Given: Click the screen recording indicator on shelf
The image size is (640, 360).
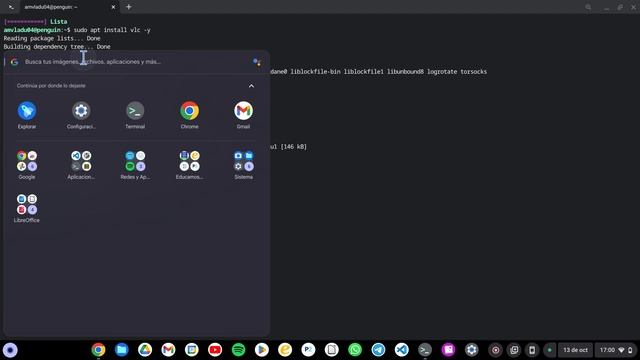Looking at the screenshot, I should 496,350.
